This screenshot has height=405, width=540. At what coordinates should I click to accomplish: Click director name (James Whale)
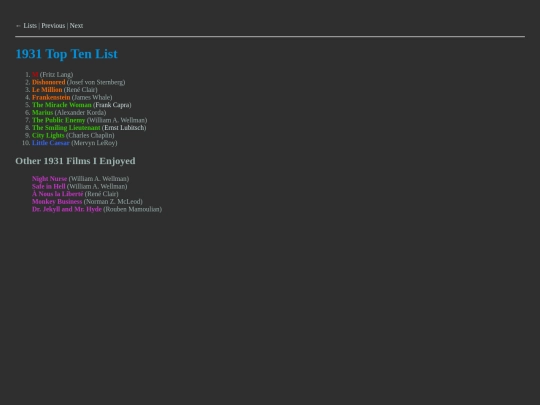pos(92,97)
